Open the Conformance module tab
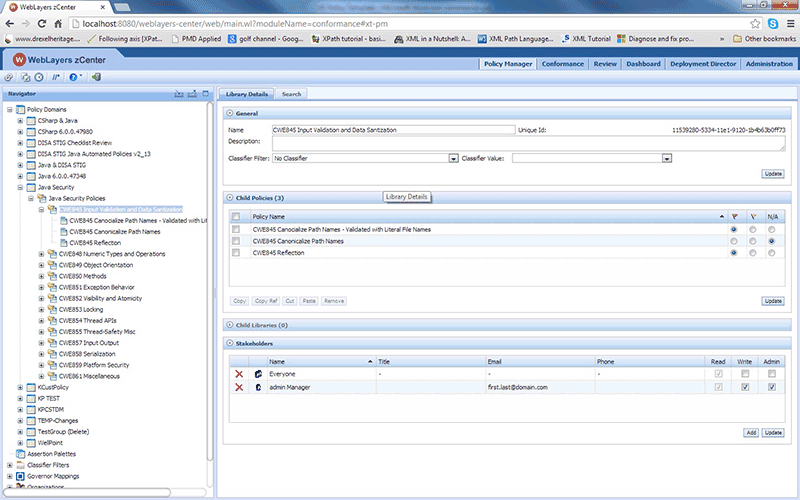The image size is (800, 500). click(x=563, y=64)
